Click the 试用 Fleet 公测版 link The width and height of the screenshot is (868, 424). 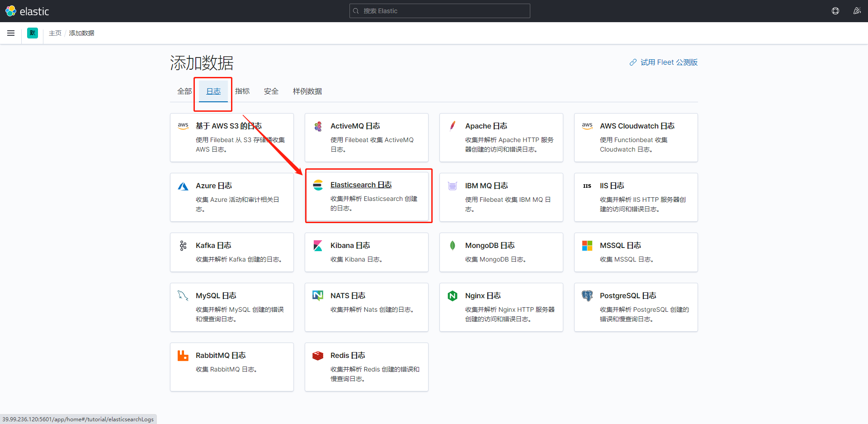click(669, 62)
